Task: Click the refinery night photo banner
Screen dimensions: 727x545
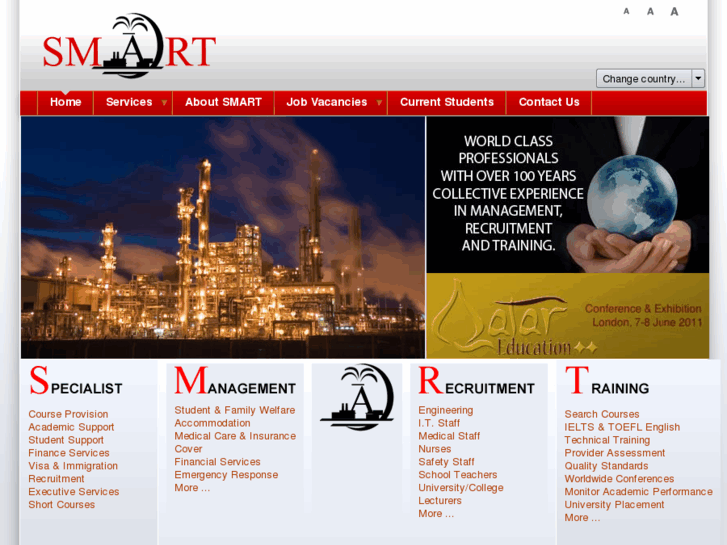Action: click(223, 237)
